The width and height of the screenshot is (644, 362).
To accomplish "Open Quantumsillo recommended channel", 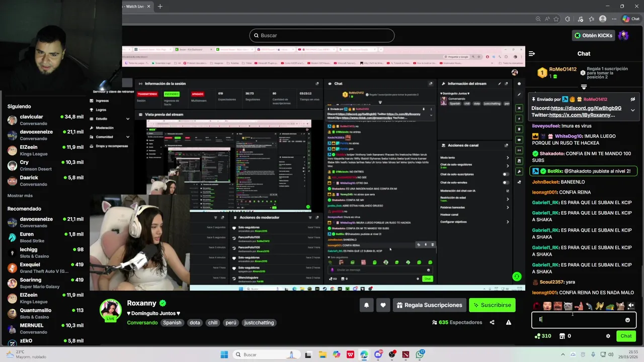I will click(x=45, y=313).
